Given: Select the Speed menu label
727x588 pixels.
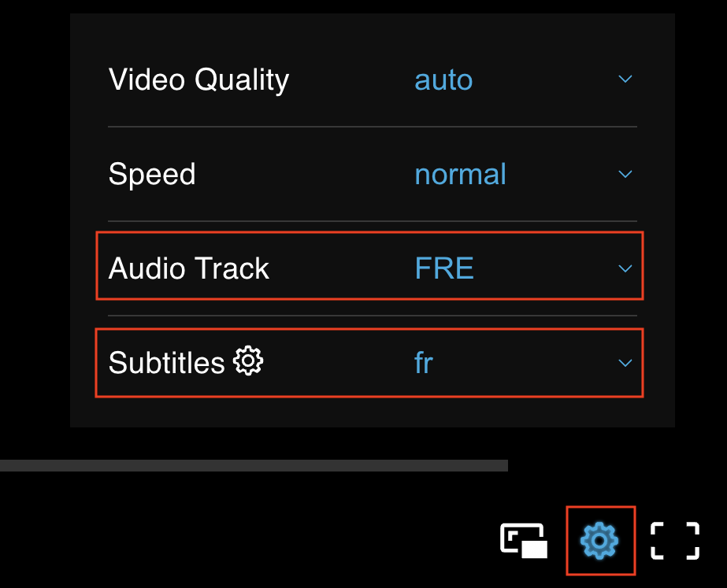Looking at the screenshot, I should click(x=152, y=174).
